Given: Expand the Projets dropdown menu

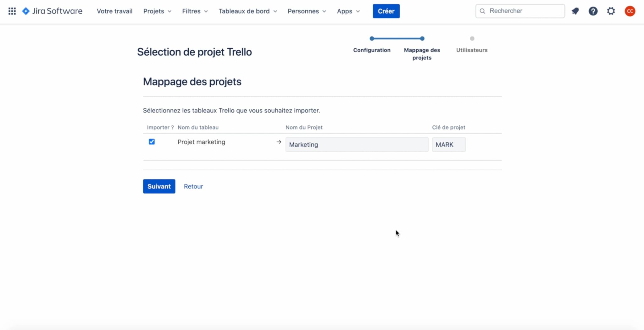Looking at the screenshot, I should (157, 11).
